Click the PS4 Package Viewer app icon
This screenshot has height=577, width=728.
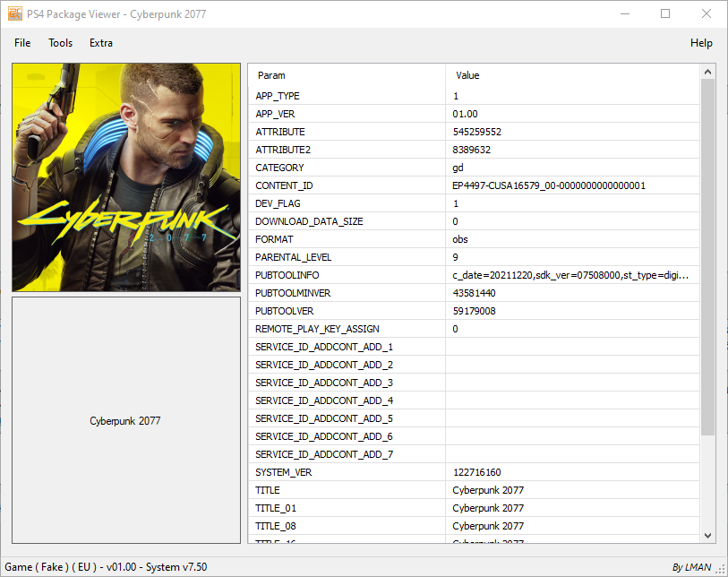(x=15, y=14)
